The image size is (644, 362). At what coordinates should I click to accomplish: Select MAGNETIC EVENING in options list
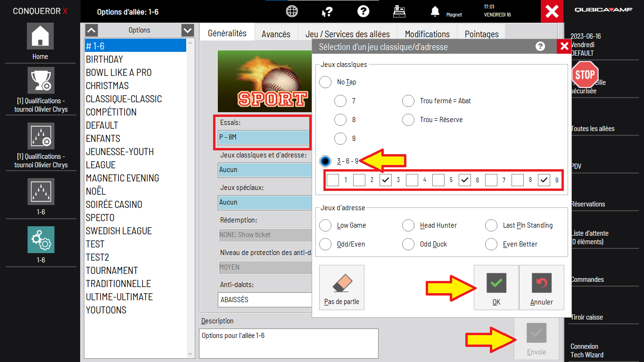135,178
